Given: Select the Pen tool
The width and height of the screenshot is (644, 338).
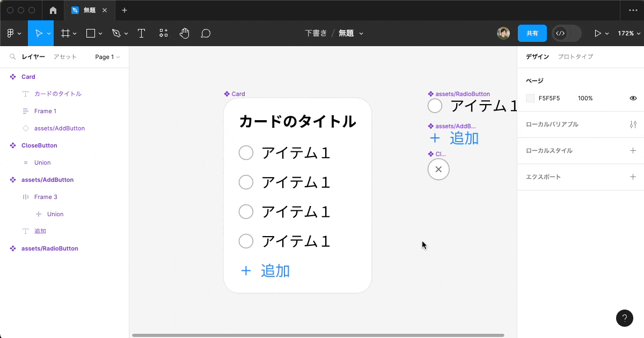Looking at the screenshot, I should pyautogui.click(x=116, y=33).
